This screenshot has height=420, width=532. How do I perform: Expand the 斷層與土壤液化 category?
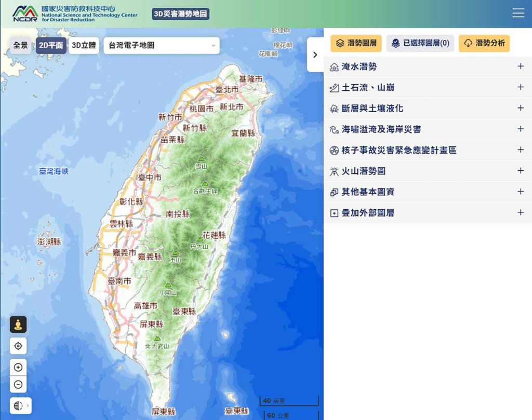point(520,108)
